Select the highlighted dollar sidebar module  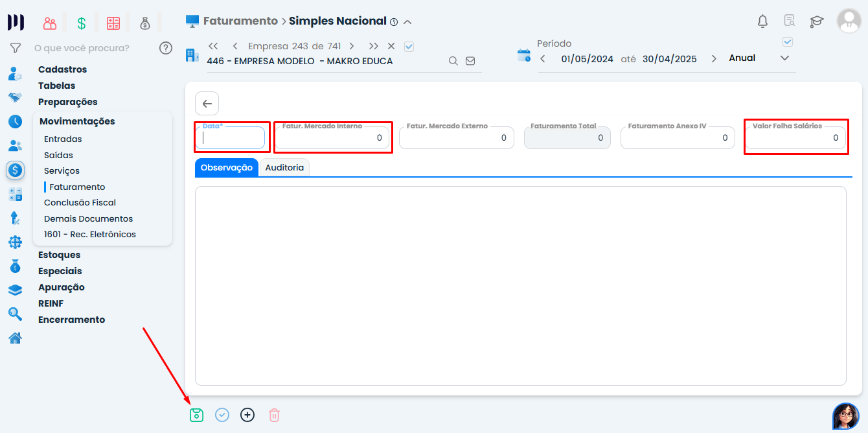tap(16, 170)
